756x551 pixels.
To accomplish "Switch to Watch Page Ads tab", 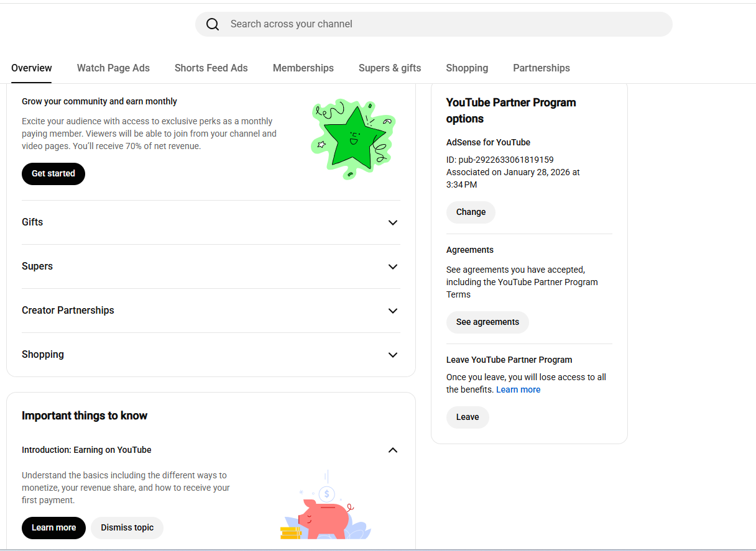I will (113, 68).
